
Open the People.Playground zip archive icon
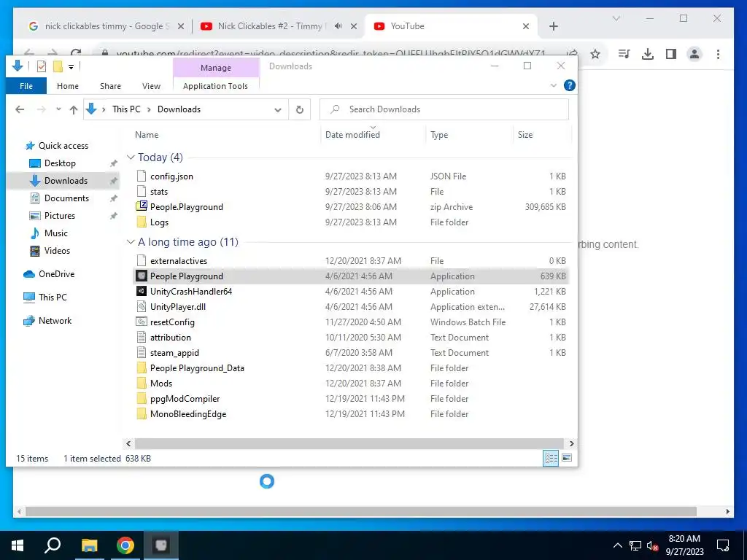(141, 206)
